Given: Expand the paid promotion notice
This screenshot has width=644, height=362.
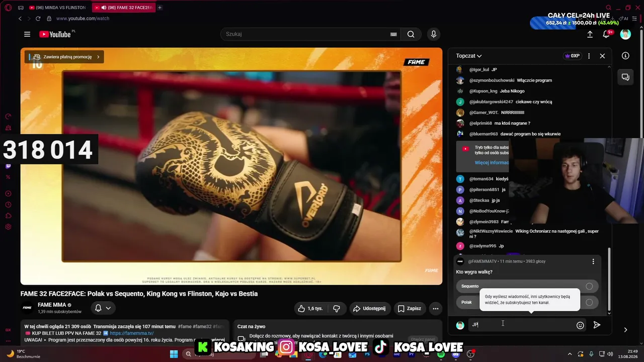Looking at the screenshot, I should point(65,57).
